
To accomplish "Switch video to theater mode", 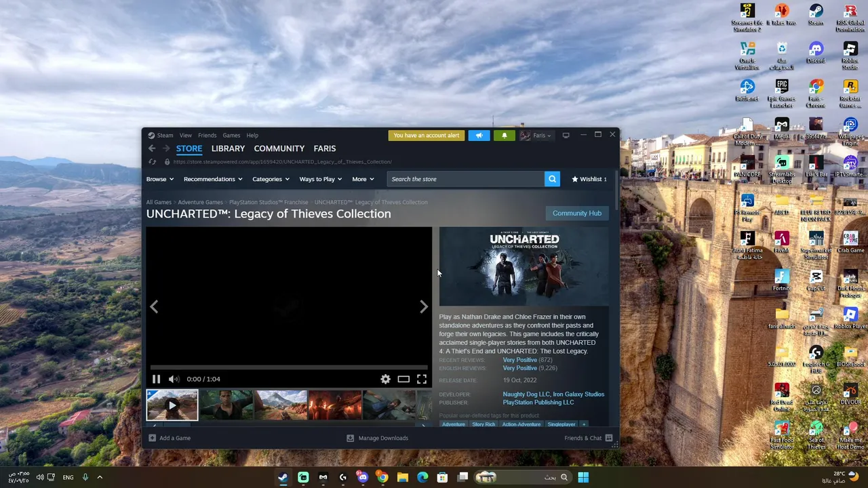I will (x=403, y=380).
